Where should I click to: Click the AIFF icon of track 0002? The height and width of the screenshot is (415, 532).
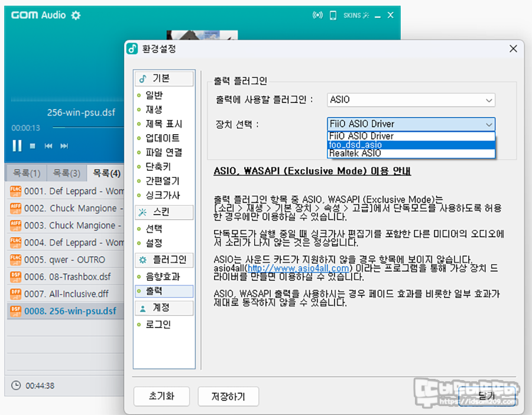point(15,208)
